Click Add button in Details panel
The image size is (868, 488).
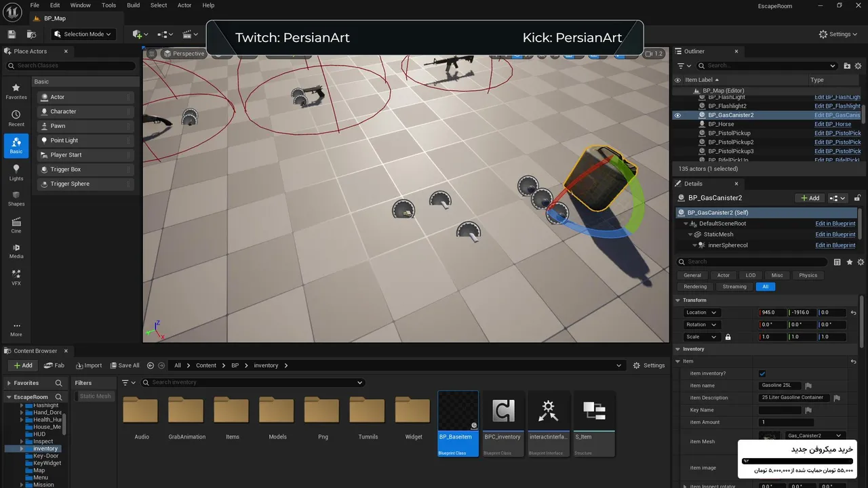(810, 198)
